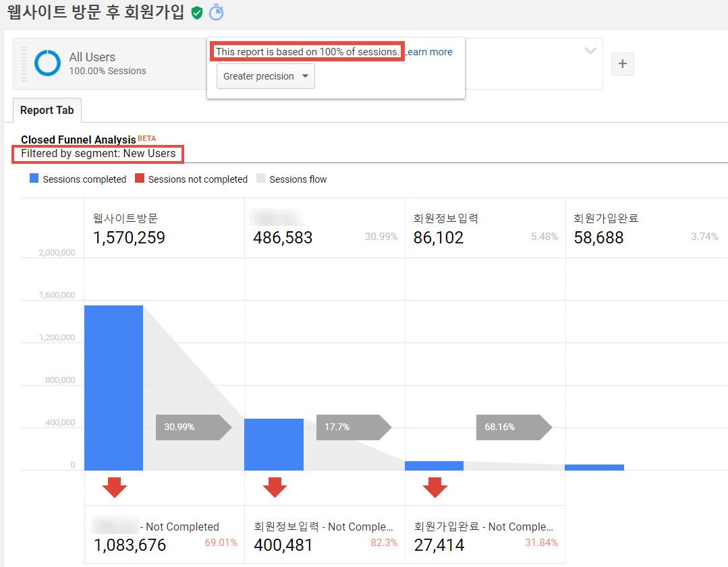Click the red Sessions not completed legend swatch

click(139, 178)
